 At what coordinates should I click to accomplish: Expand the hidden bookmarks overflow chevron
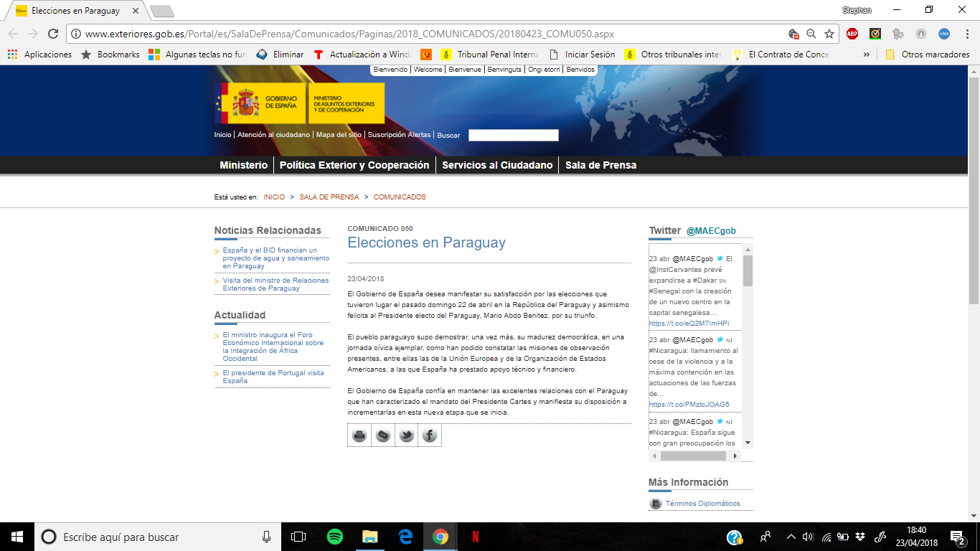[x=867, y=55]
